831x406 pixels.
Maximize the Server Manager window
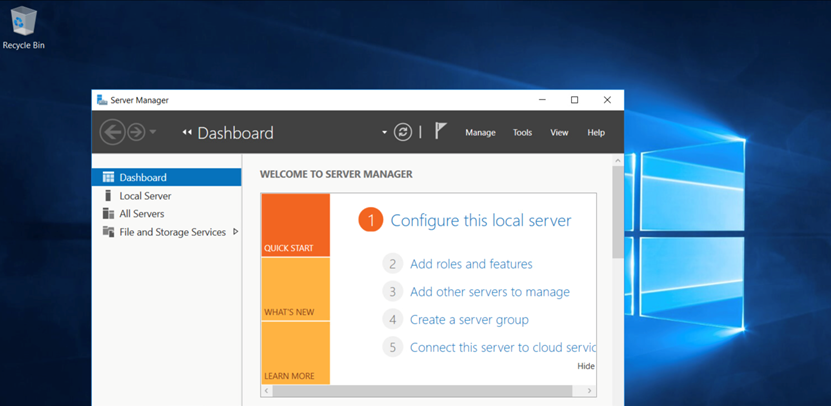tap(574, 100)
